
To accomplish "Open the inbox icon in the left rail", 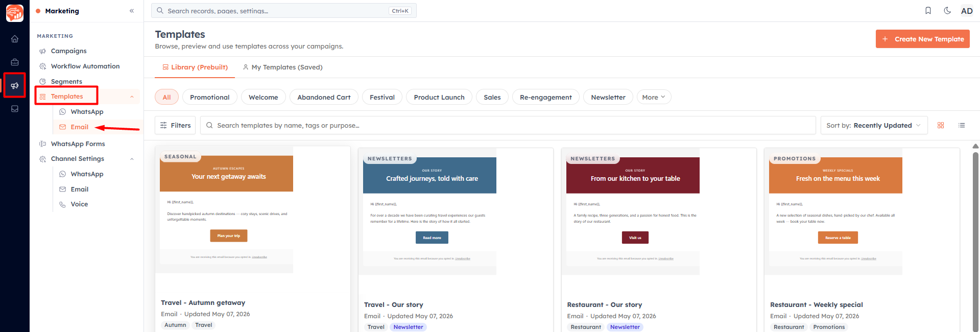I will click(x=15, y=109).
